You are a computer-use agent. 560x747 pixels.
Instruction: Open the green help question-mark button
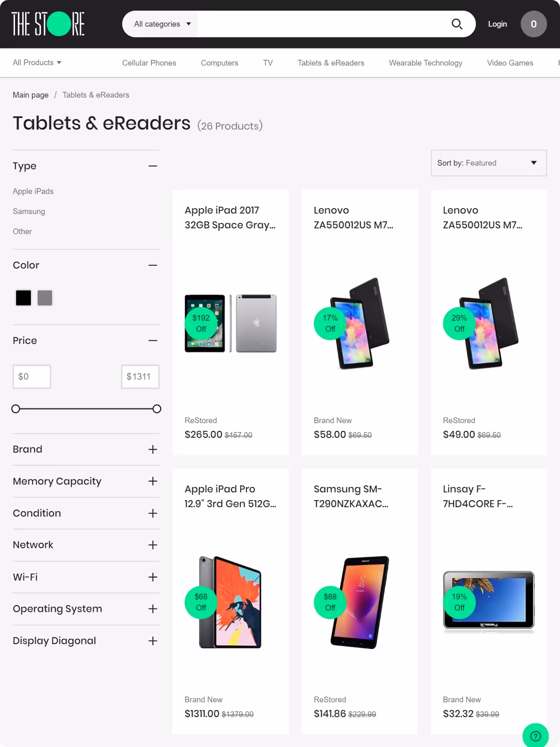click(x=535, y=736)
